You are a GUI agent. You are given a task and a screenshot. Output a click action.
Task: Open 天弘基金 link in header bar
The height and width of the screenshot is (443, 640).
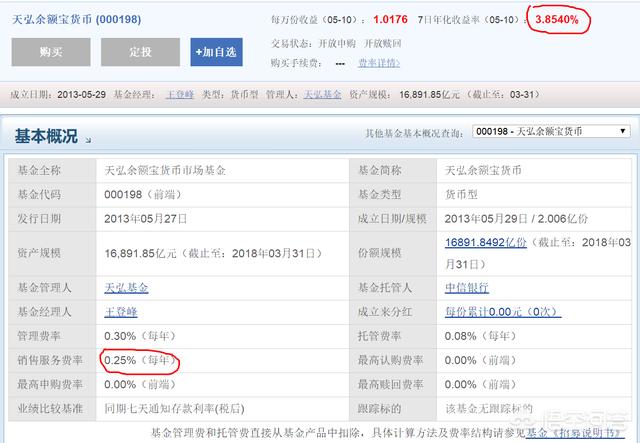click(x=322, y=95)
